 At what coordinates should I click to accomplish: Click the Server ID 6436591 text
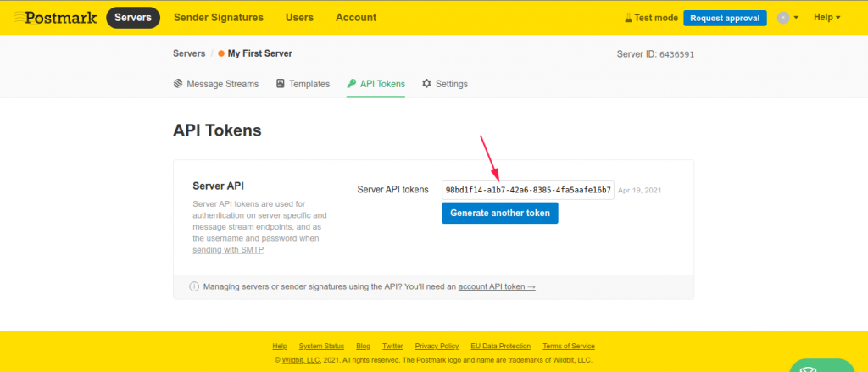click(655, 54)
